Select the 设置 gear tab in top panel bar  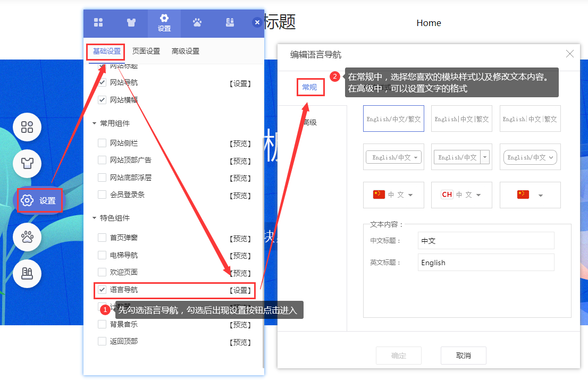[x=164, y=23]
